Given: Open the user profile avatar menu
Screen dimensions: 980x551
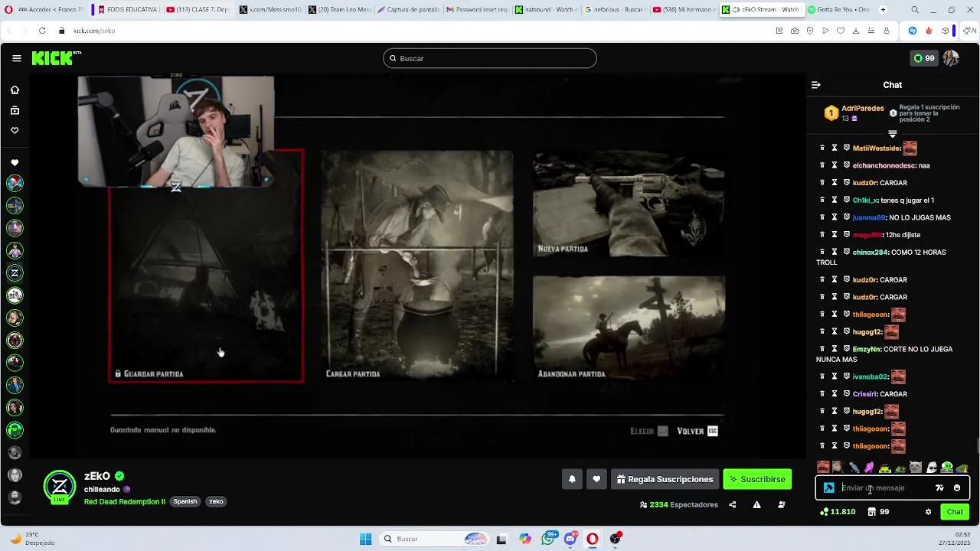Looking at the screenshot, I should coord(951,58).
